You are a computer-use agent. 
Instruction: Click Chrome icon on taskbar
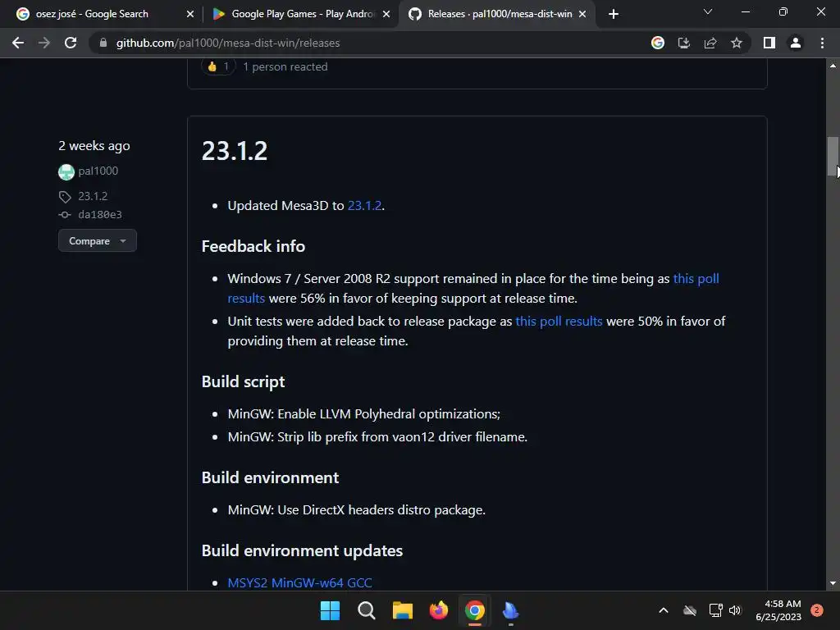pos(475,610)
